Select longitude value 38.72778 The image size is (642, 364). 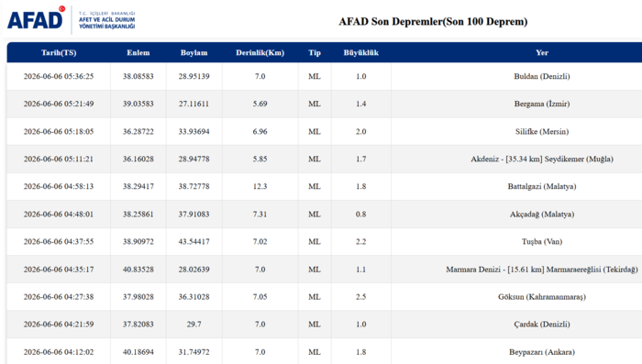[x=194, y=186]
